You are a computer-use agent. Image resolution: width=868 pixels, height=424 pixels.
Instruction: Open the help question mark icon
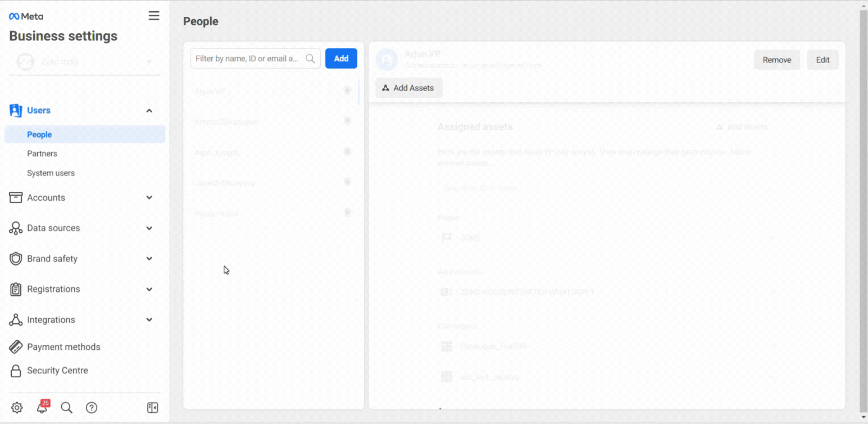click(92, 408)
